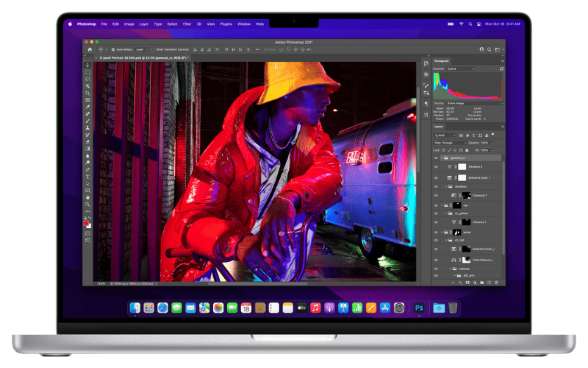The width and height of the screenshot is (588, 368).
Task: Open the search icon in Photoshop options bar
Action: point(489,49)
